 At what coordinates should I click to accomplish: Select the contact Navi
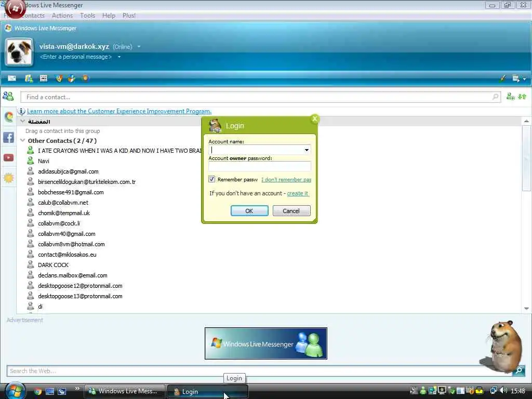pyautogui.click(x=44, y=161)
